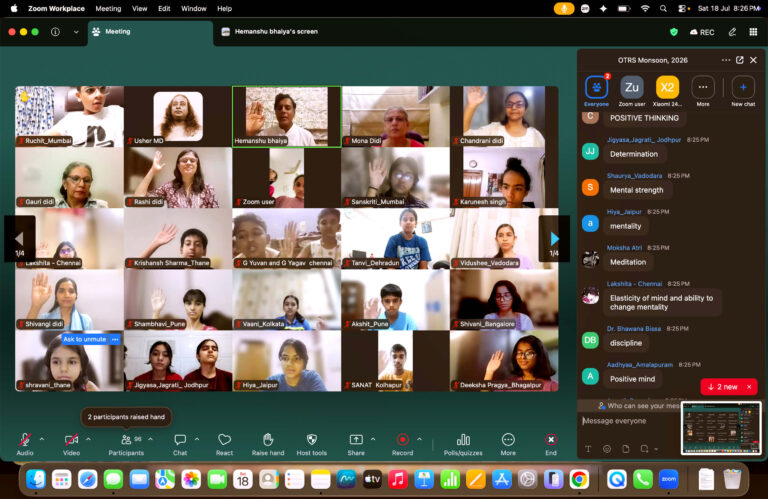Image resolution: width=768 pixels, height=499 pixels.
Task: Open the React heart menu
Action: click(224, 444)
